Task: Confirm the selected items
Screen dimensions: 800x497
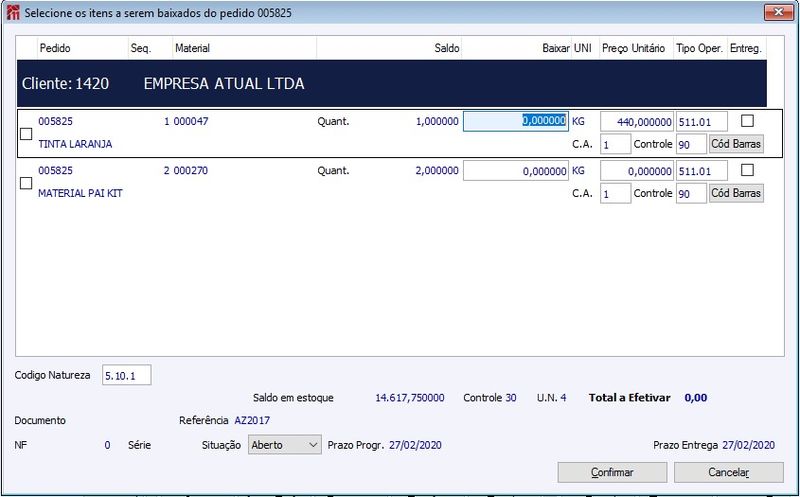Action: 612,472
